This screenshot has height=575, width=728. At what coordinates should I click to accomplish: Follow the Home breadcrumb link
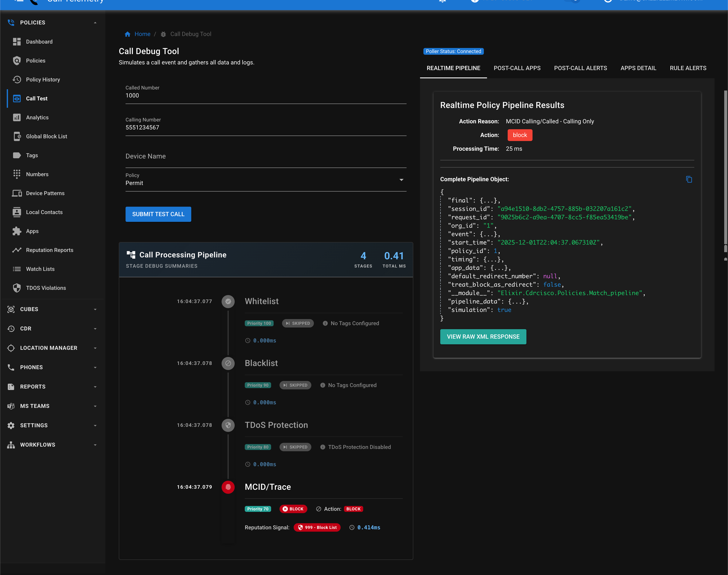pos(142,34)
